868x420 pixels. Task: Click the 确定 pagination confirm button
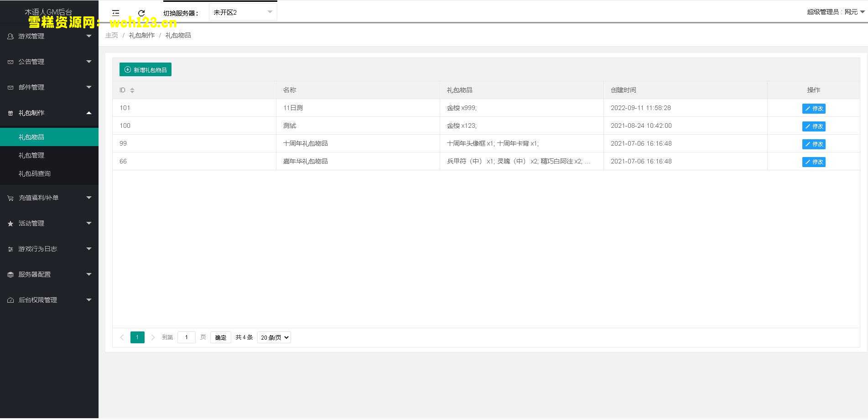(x=221, y=337)
